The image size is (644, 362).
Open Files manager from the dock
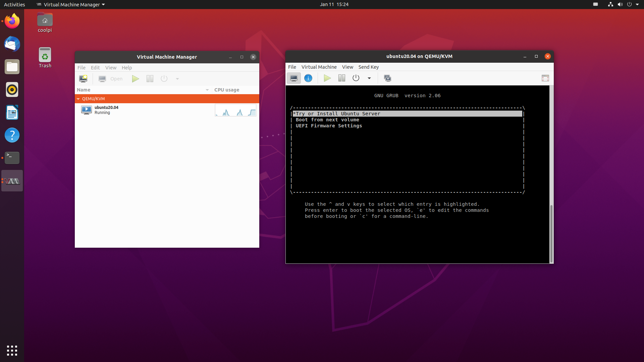click(x=12, y=67)
